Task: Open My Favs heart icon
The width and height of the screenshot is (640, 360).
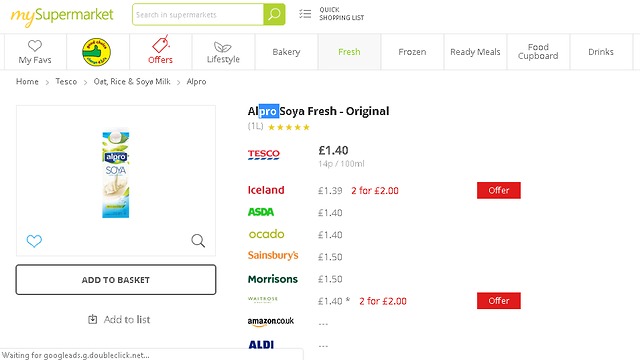Action: 35,45
